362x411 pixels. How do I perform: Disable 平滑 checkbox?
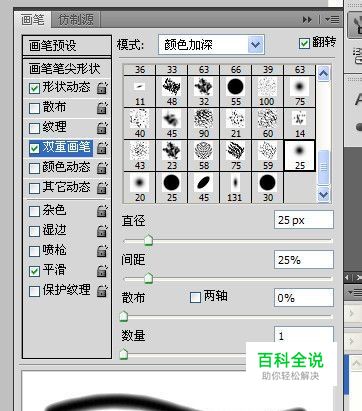tap(34, 271)
